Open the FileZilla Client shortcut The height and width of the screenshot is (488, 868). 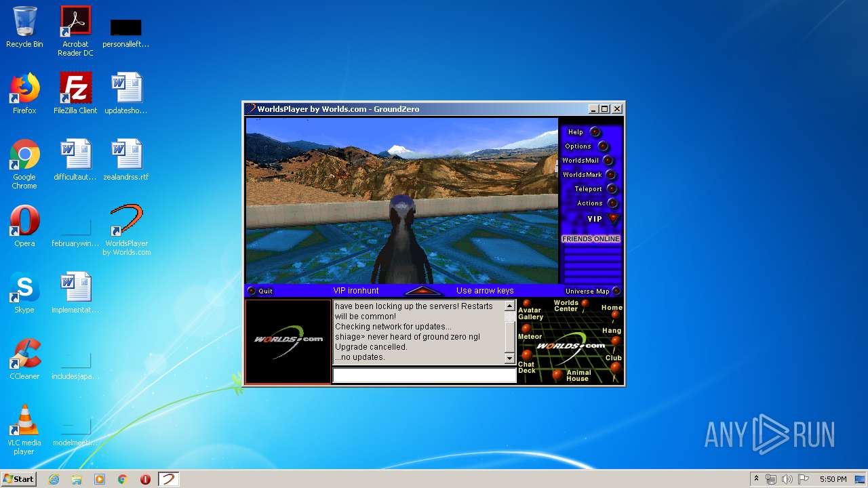(75, 94)
